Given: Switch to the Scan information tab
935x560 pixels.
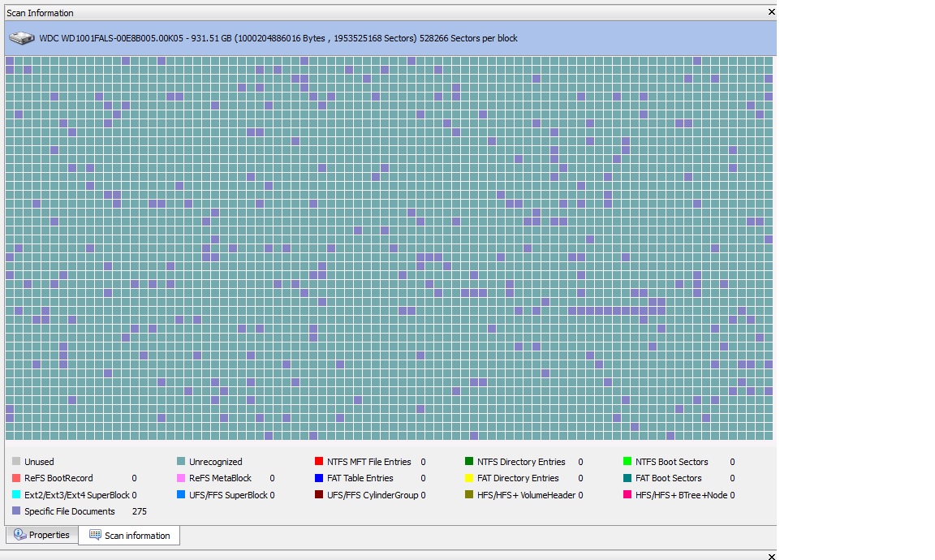Looking at the screenshot, I should point(129,535).
